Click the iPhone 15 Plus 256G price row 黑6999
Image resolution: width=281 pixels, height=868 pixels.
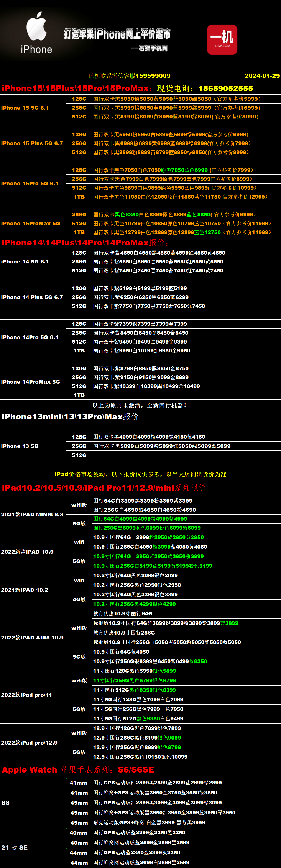pos(186,143)
